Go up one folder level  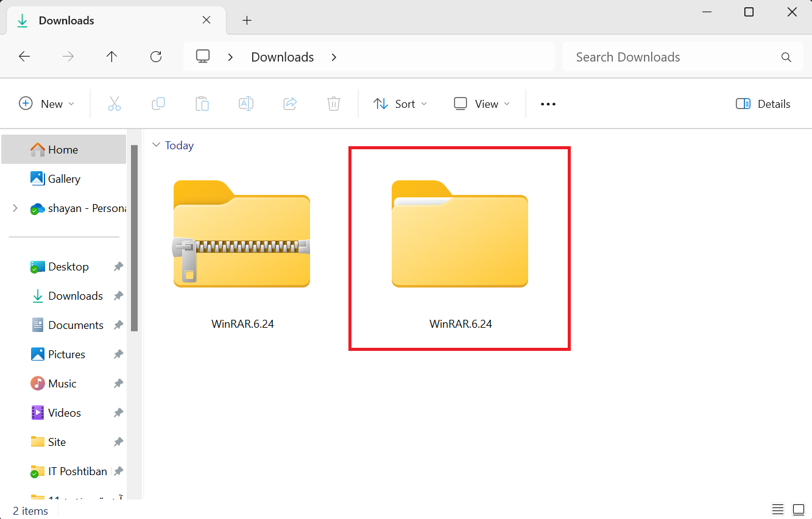click(111, 57)
